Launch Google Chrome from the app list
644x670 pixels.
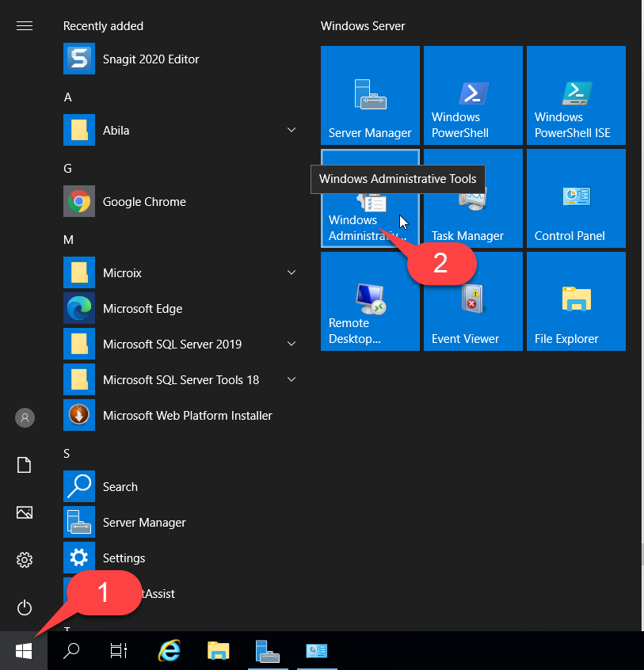(x=144, y=202)
